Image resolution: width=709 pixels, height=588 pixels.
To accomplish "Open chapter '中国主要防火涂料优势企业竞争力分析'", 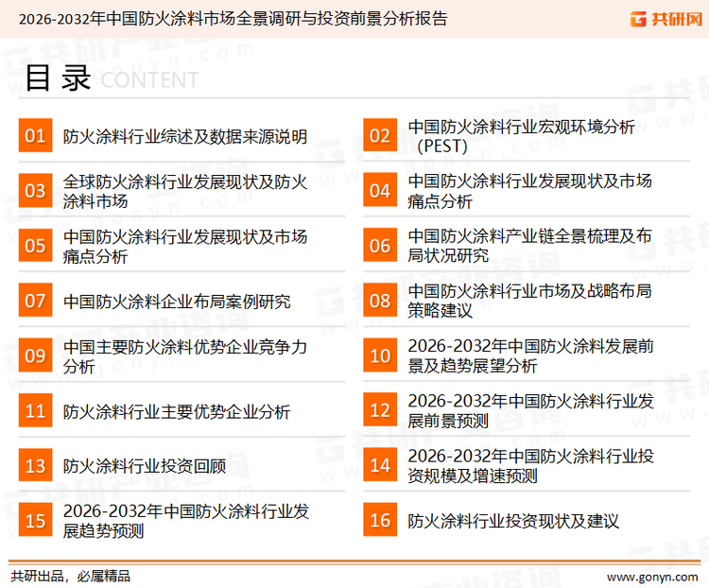I will [185, 356].
